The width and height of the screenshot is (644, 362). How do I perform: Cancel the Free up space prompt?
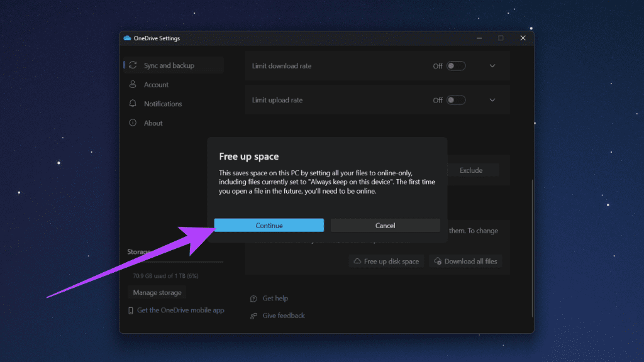coord(385,225)
